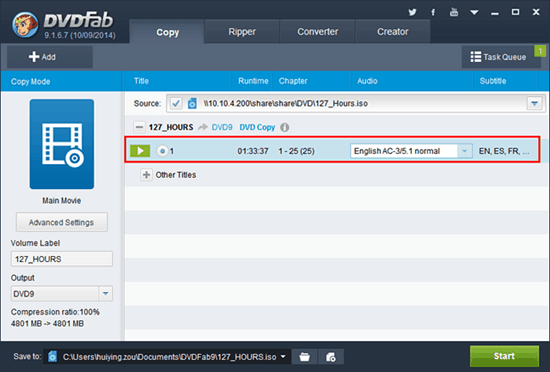Click the DVD9 output link
This screenshot has width=550, height=372.
(222, 127)
